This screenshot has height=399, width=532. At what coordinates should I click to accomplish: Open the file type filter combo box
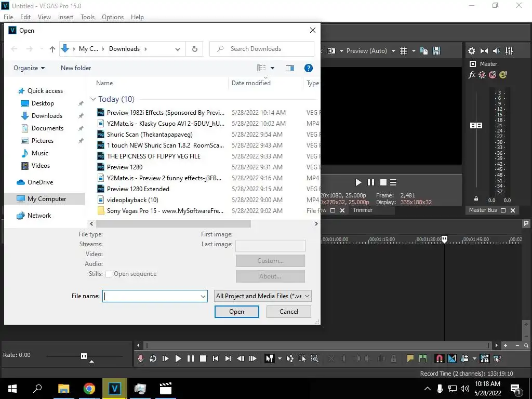262,296
